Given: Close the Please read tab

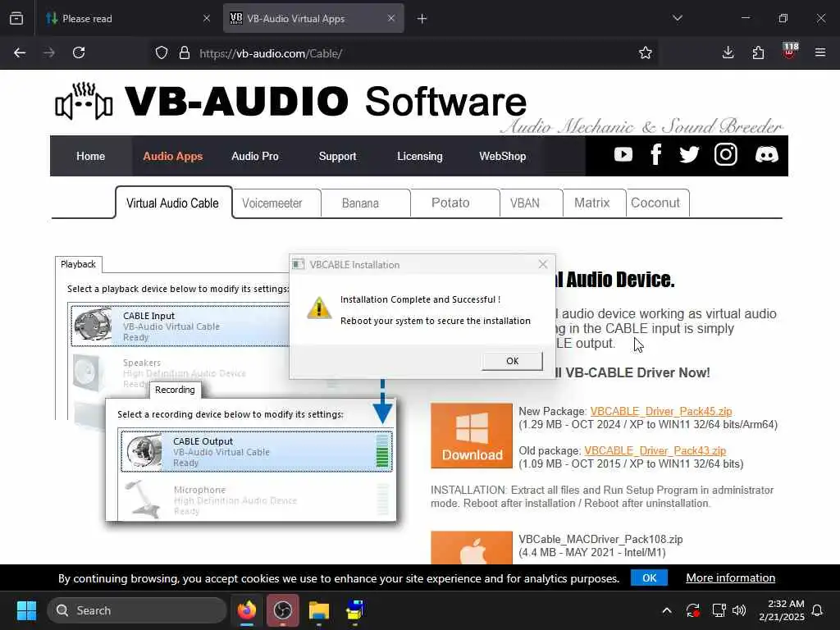Looking at the screenshot, I should click(x=206, y=19).
